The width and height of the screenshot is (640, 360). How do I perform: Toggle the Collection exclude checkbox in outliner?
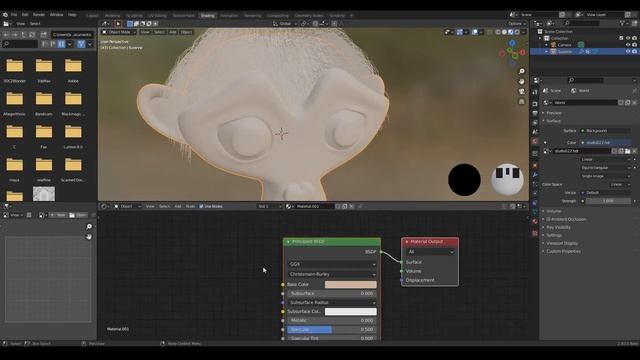point(622,38)
